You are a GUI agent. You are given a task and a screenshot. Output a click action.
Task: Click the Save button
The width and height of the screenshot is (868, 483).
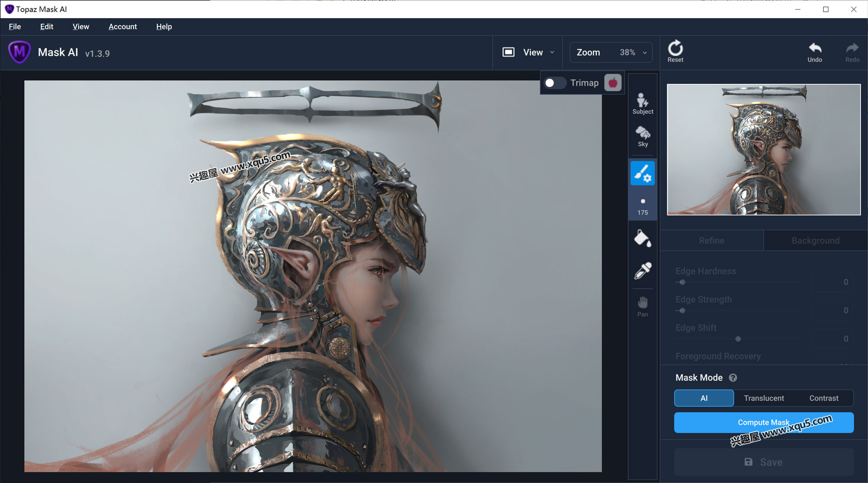point(764,462)
